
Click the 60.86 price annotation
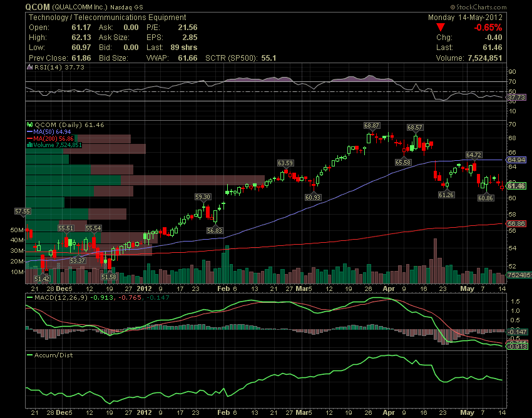pos(486,198)
